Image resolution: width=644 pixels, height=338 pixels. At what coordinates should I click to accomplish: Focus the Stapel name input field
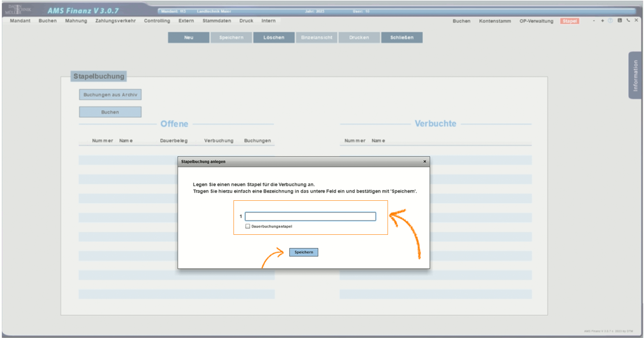point(310,216)
